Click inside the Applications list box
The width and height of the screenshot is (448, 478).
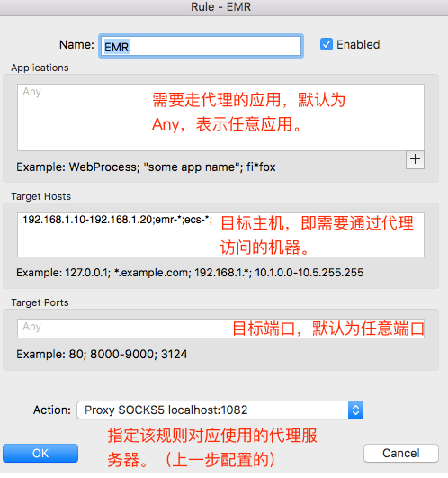[x=220, y=117]
